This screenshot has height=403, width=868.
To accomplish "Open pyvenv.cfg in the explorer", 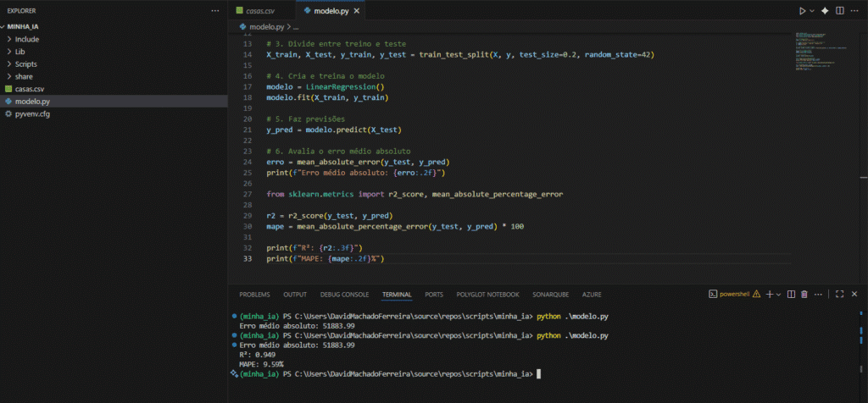I will (32, 113).
